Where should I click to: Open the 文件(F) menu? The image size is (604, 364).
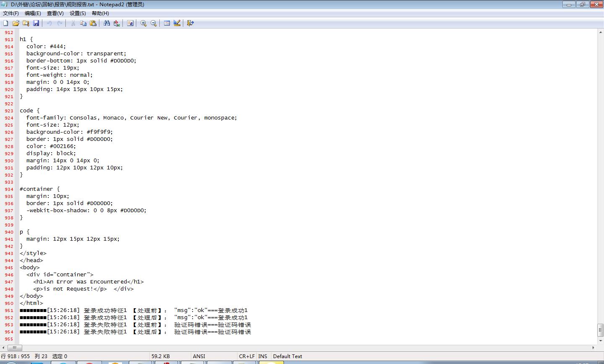[11, 13]
